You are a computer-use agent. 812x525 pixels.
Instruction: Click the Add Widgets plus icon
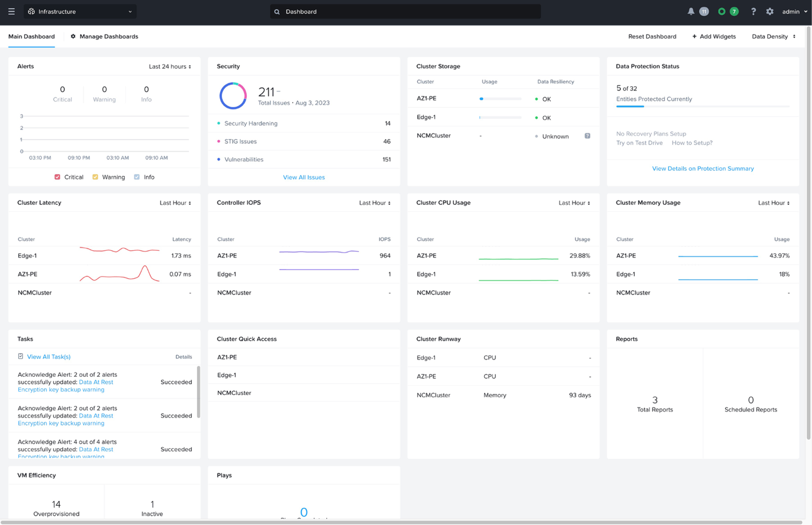[695, 36]
